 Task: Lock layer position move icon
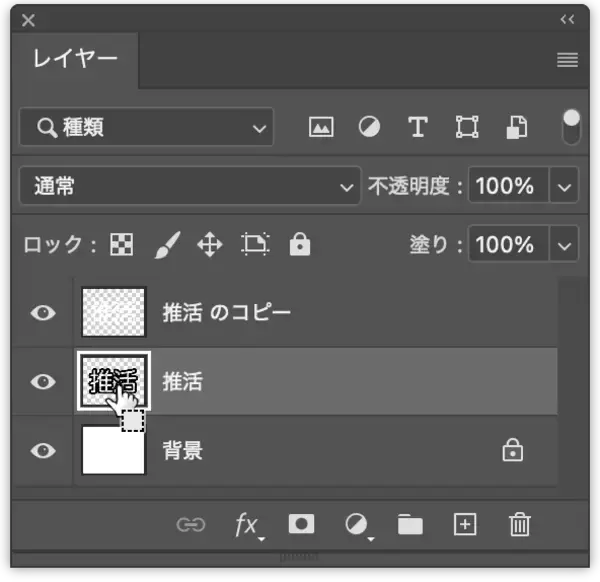click(x=210, y=245)
